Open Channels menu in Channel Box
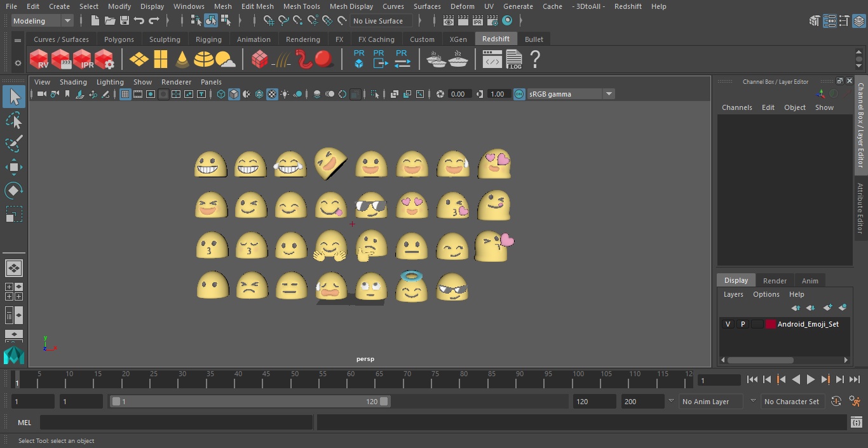Viewport: 868px width, 448px height. click(736, 107)
